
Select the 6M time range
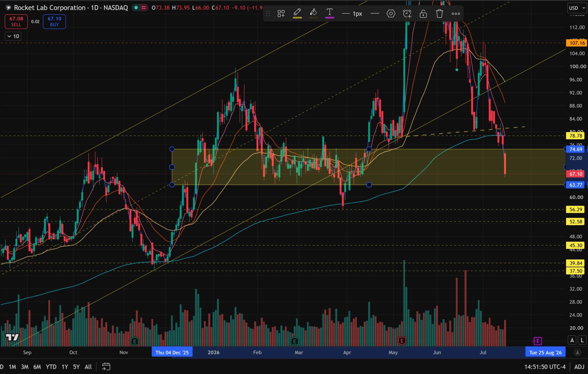(37, 367)
